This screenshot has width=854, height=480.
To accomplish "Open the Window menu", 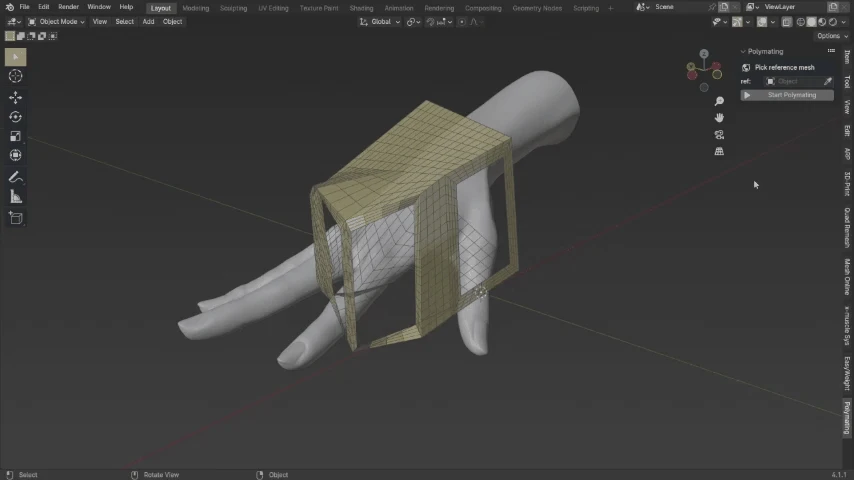I will coord(99,7).
